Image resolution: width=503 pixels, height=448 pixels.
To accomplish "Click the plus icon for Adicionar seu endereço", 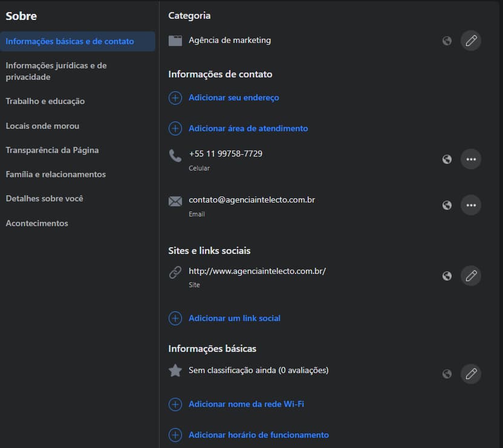I will 175,98.
